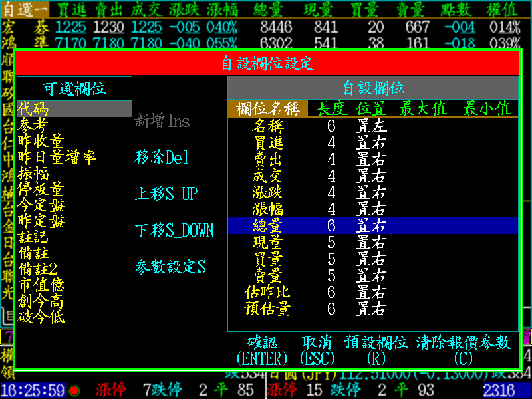Move column up with 上移S_UP
The image size is (532, 399).
pos(166,194)
